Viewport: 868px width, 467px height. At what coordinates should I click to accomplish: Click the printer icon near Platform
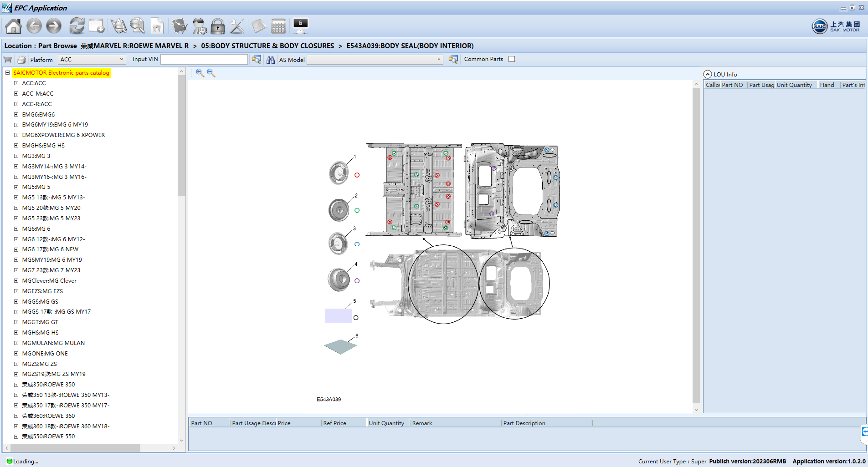pyautogui.click(x=21, y=59)
